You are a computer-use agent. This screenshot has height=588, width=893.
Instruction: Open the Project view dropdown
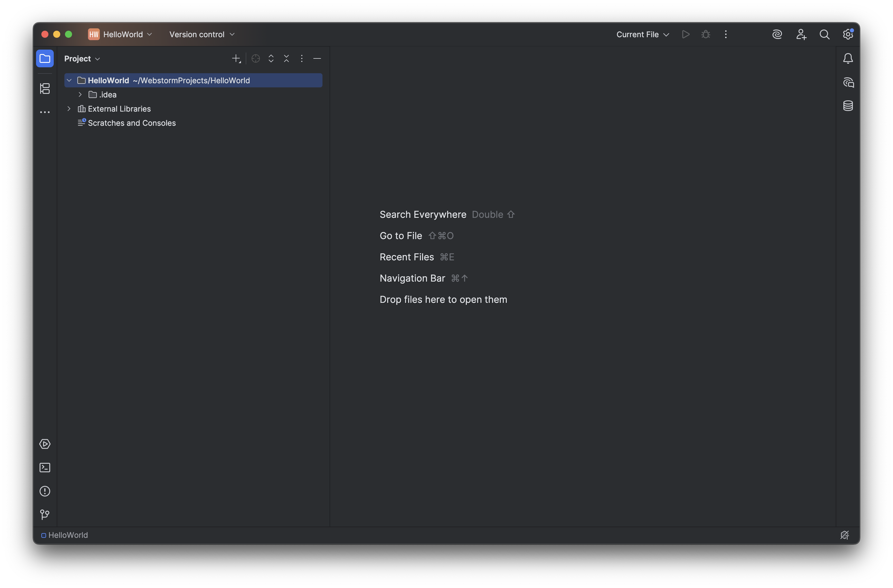(82, 58)
